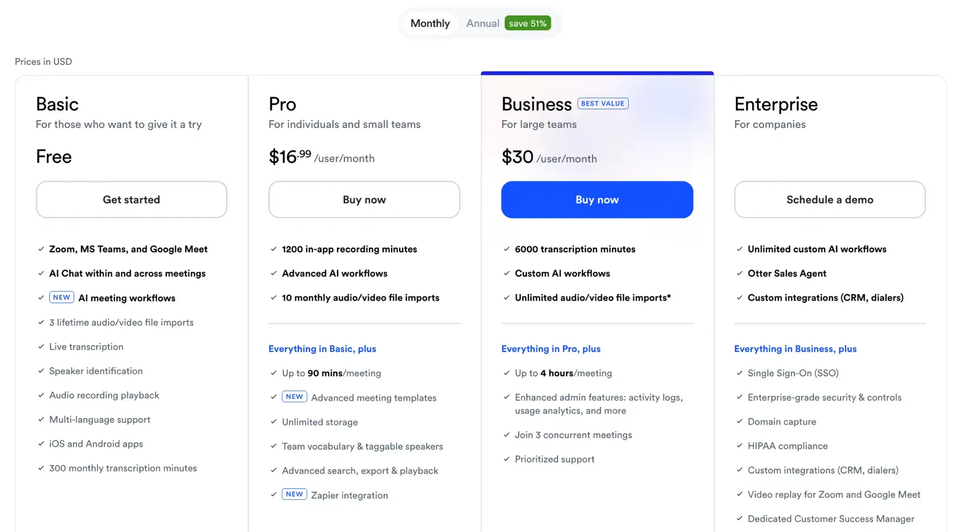The image size is (980, 532).
Task: Click checkmark beside HIPAA compliance
Action: click(740, 446)
